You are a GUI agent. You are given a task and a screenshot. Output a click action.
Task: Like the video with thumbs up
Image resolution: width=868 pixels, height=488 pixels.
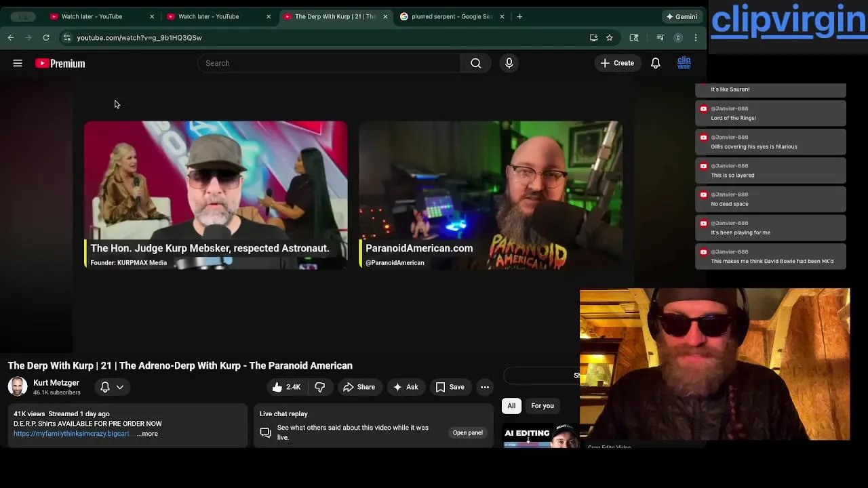click(286, 387)
